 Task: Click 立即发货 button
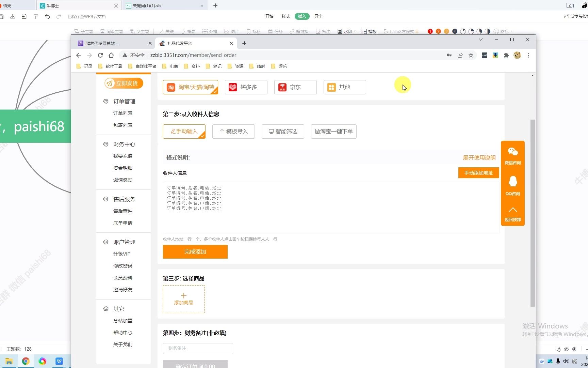point(124,83)
